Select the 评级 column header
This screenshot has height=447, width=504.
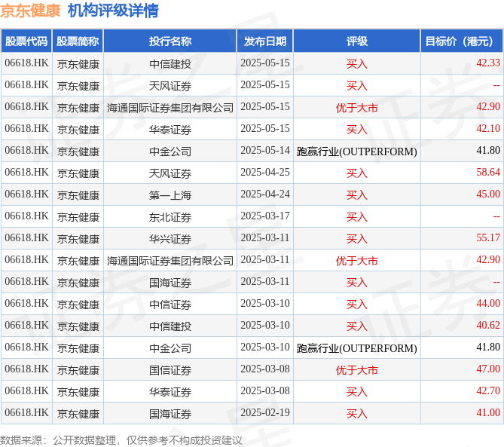(357, 41)
